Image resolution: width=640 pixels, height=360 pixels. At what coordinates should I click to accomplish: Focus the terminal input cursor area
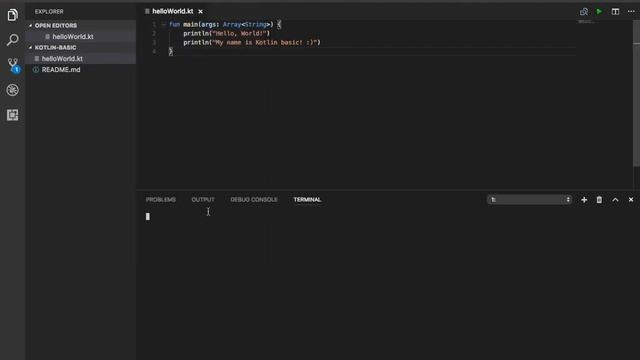pos(148,217)
